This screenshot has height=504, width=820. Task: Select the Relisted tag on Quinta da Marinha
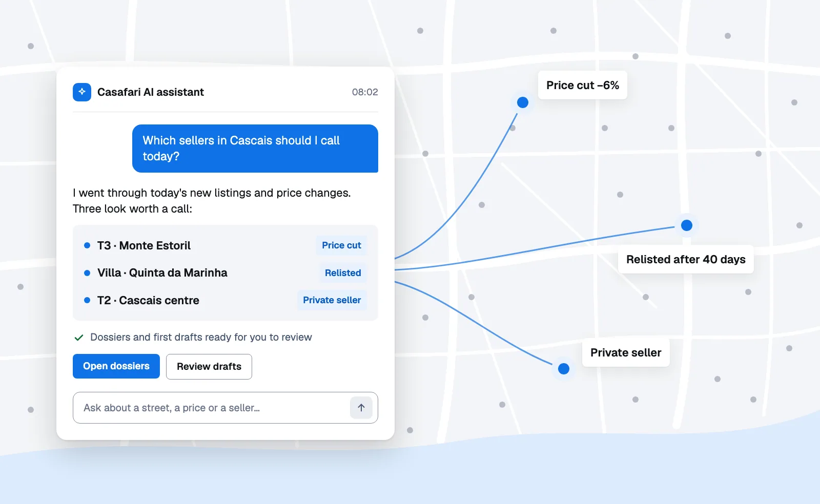(x=343, y=273)
